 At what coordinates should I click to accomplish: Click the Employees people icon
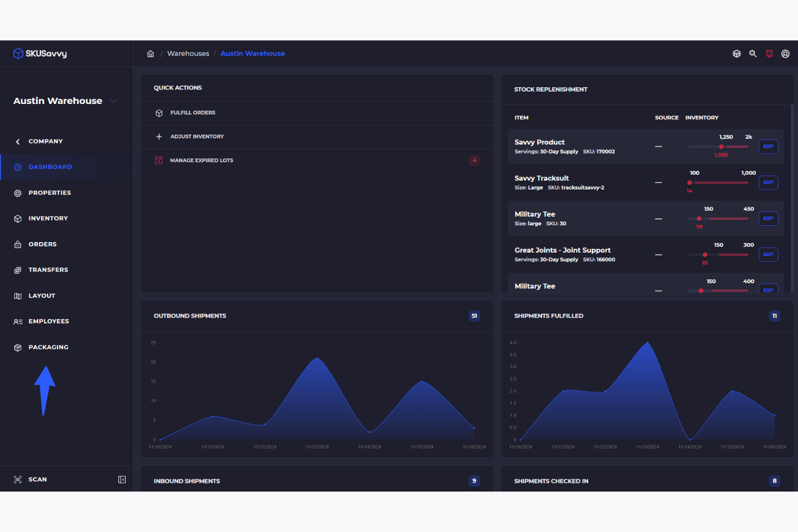(x=18, y=322)
